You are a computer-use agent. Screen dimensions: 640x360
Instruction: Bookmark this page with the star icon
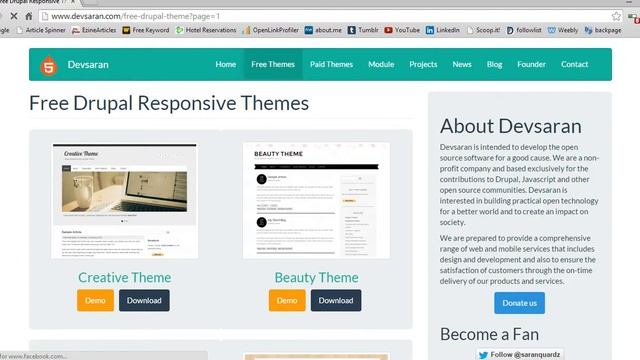click(x=616, y=16)
